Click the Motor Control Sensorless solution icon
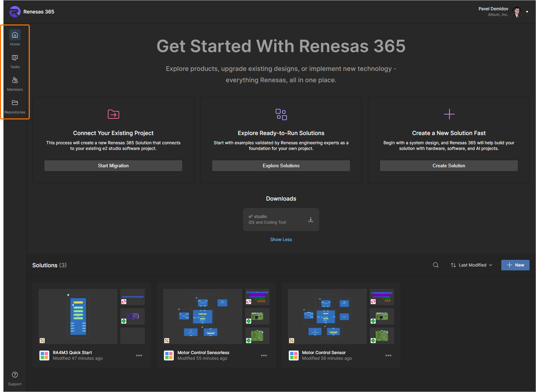 click(169, 355)
